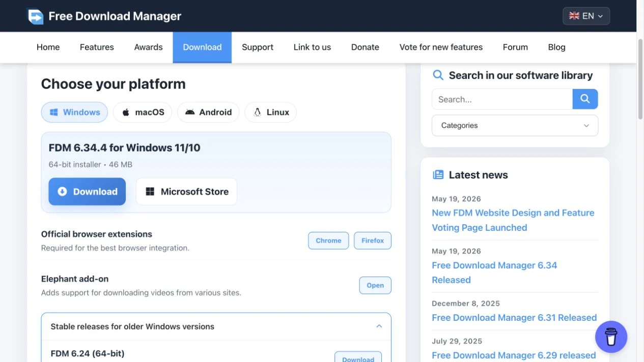644x362 pixels.
Task: Open Free Download Manager 6.29 released link
Action: coord(514,355)
